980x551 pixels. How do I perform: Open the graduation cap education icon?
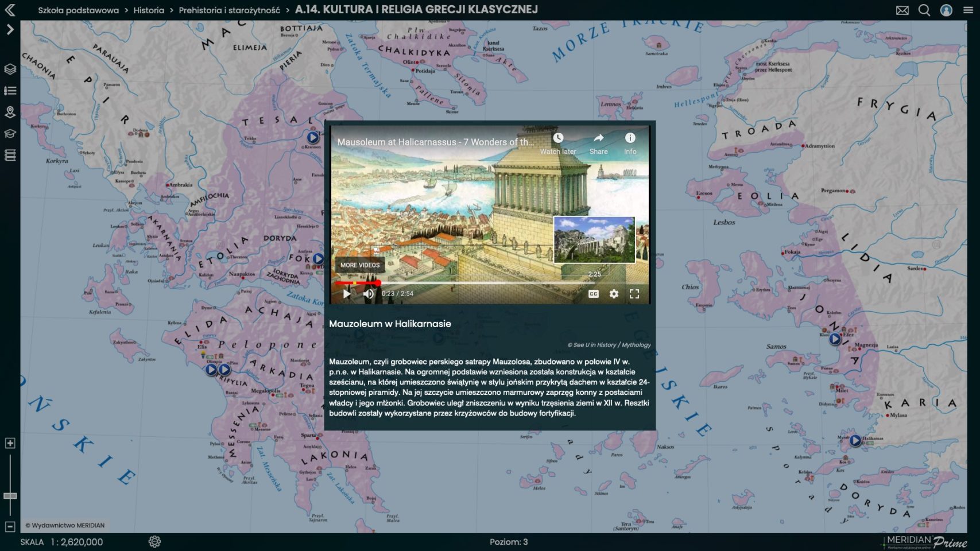(x=10, y=134)
